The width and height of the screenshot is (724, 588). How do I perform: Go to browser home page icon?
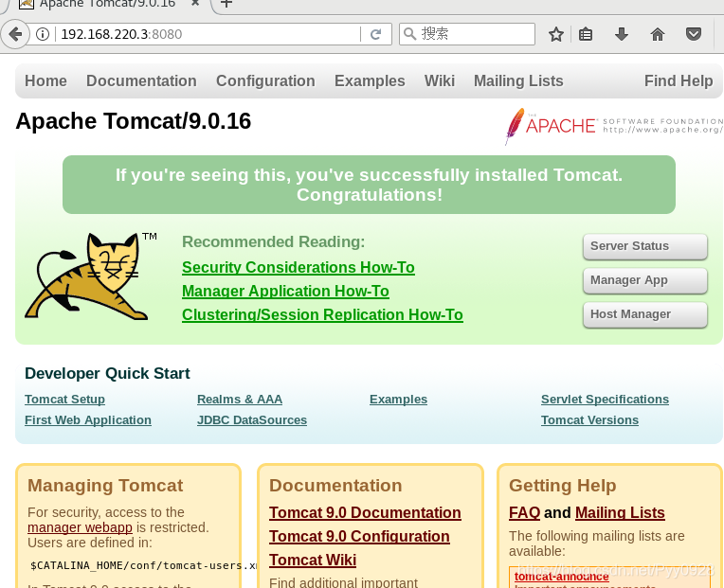(658, 34)
